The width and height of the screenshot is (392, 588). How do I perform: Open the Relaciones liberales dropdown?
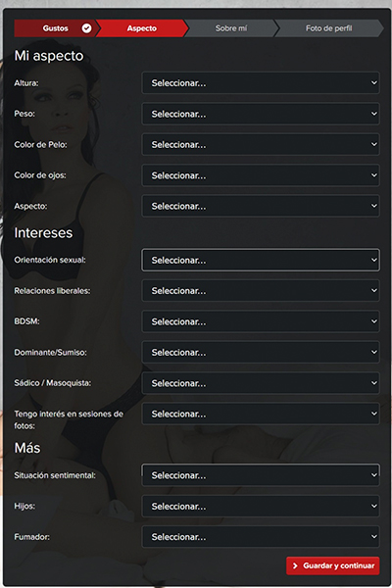coord(261,291)
